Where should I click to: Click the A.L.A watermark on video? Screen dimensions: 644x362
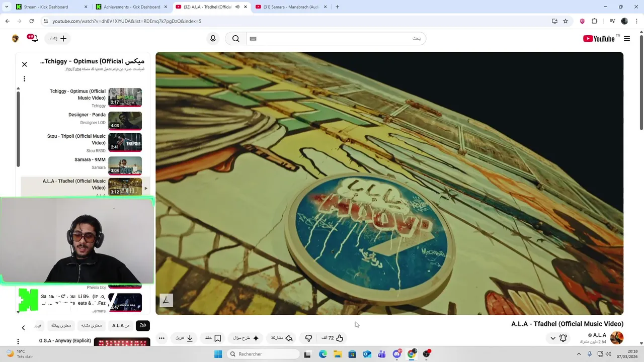pos(166,300)
